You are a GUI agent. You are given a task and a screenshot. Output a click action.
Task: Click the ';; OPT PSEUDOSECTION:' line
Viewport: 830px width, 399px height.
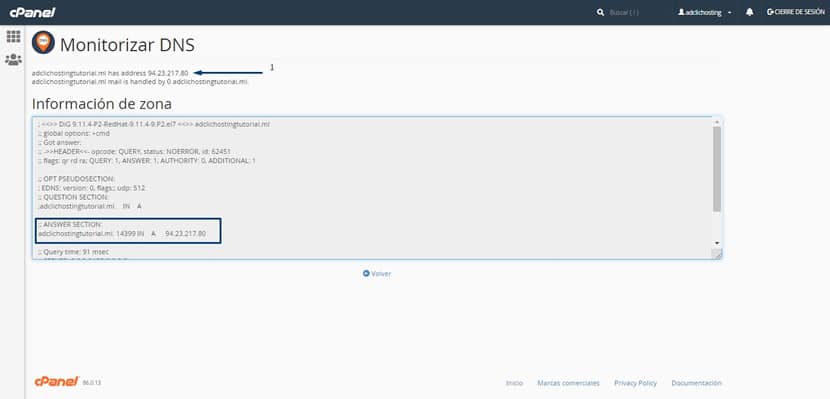(x=76, y=179)
